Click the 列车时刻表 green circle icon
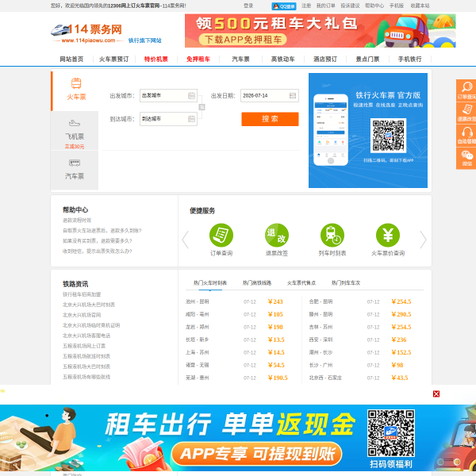 (332, 236)
